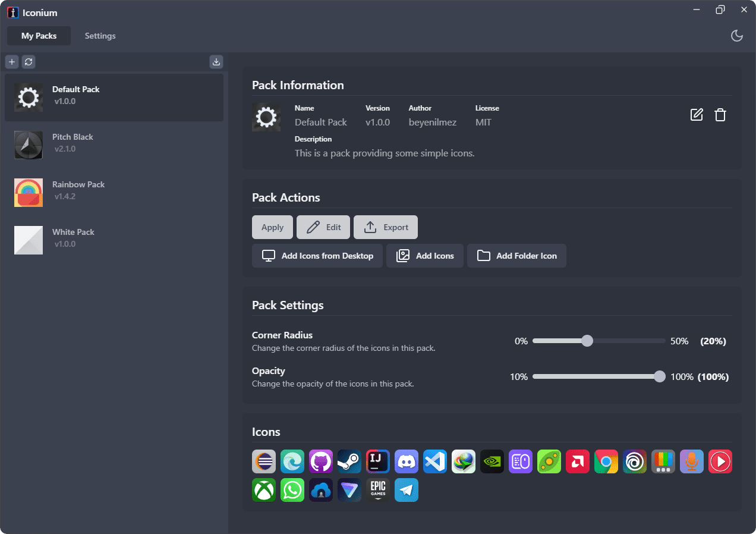The height and width of the screenshot is (534, 756).
Task: Click the Epic Games icon
Action: pyautogui.click(x=378, y=490)
